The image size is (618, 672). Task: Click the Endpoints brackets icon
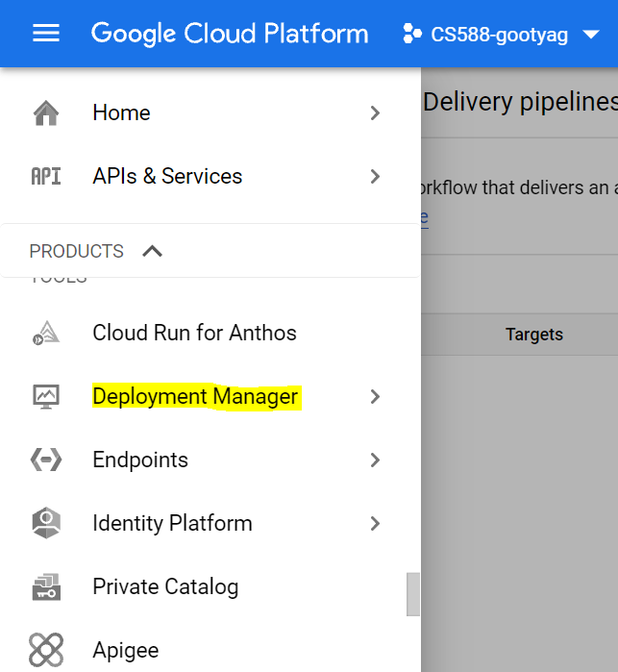coord(46,460)
